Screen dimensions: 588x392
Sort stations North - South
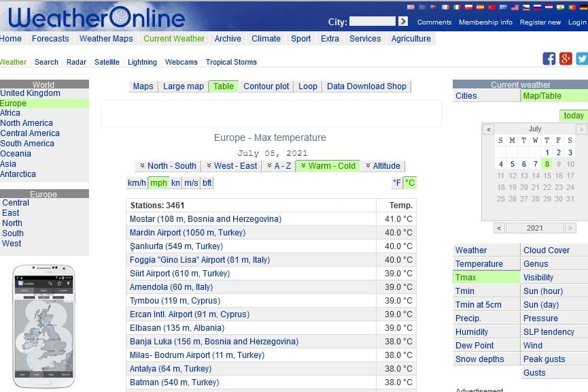(168, 166)
